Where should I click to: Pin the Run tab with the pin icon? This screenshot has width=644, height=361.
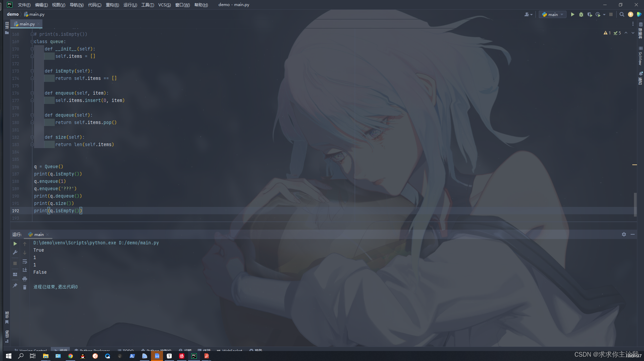click(15, 285)
